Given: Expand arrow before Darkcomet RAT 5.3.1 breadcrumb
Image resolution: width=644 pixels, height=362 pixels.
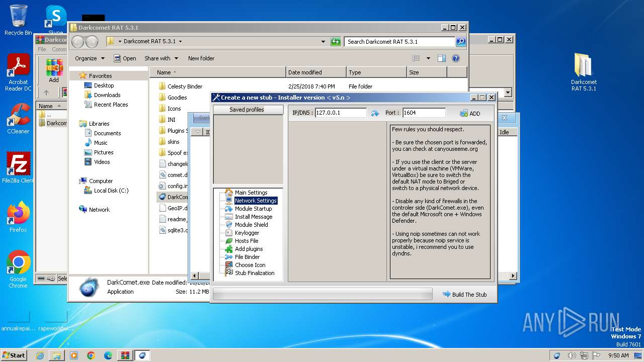Looking at the screenshot, I should coord(119,42).
